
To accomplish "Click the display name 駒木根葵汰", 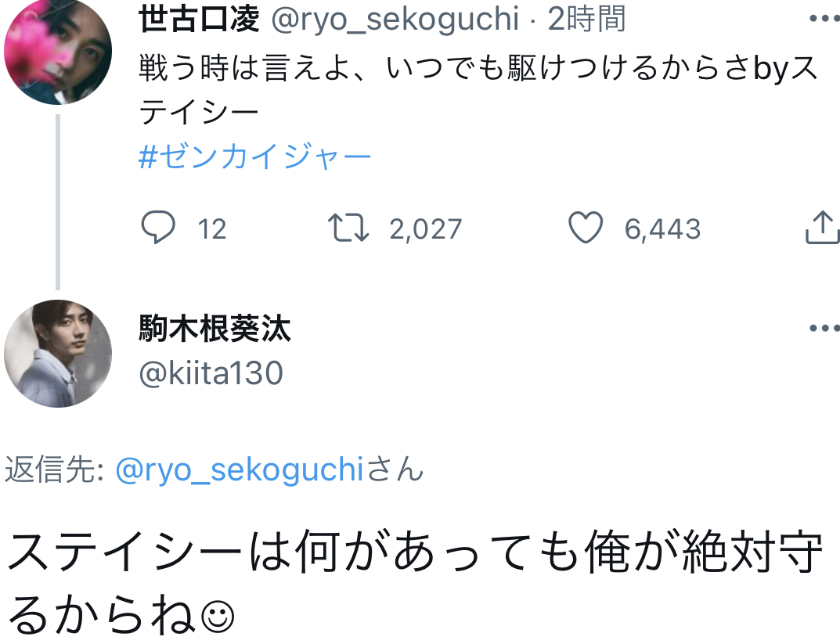I will tap(215, 329).
